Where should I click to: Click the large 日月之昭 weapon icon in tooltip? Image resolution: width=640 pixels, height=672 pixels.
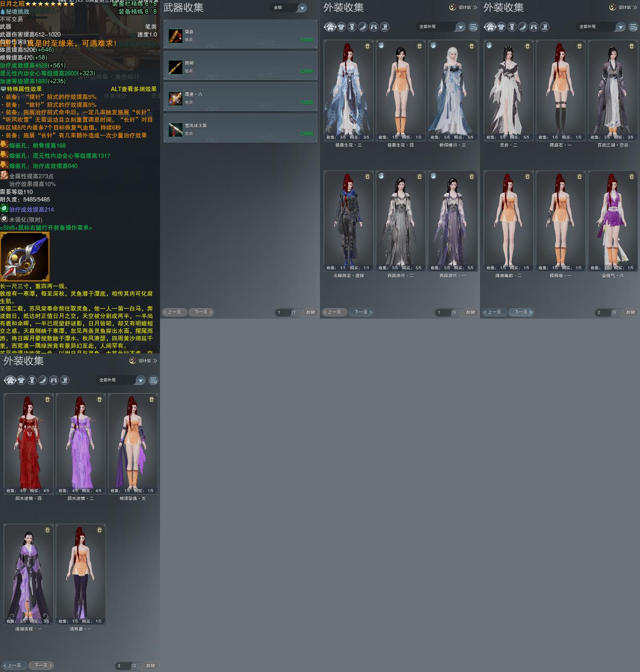point(25,256)
